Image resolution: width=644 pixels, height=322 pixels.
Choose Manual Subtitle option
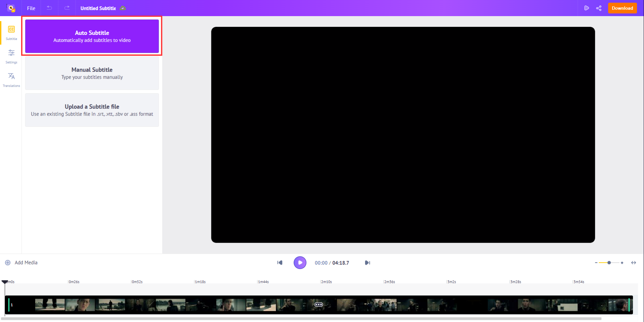click(92, 73)
